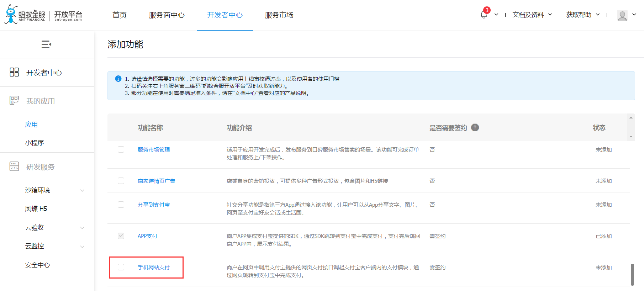Image resolution: width=644 pixels, height=291 pixels.
Task: Switch to the 服务市场 tab
Action: click(279, 15)
